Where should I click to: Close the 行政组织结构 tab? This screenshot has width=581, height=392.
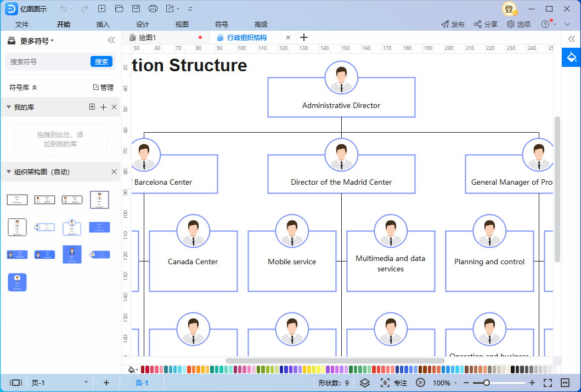coord(288,37)
